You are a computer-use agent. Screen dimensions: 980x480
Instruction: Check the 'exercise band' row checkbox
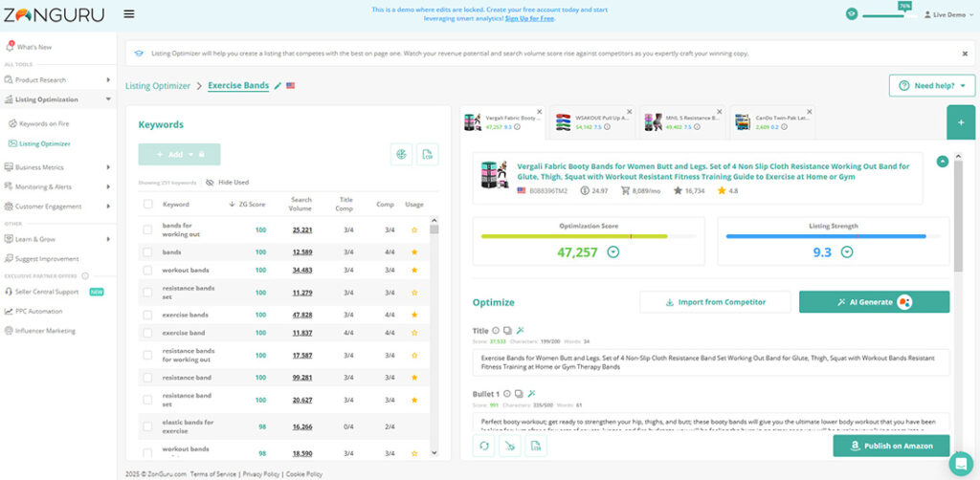(x=147, y=333)
